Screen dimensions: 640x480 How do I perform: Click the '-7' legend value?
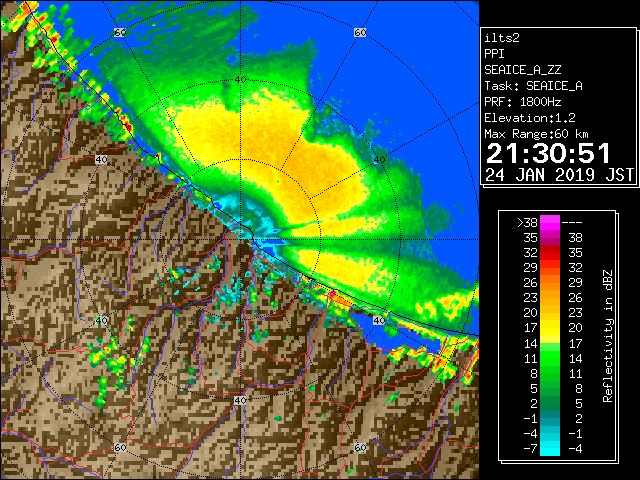click(530, 449)
